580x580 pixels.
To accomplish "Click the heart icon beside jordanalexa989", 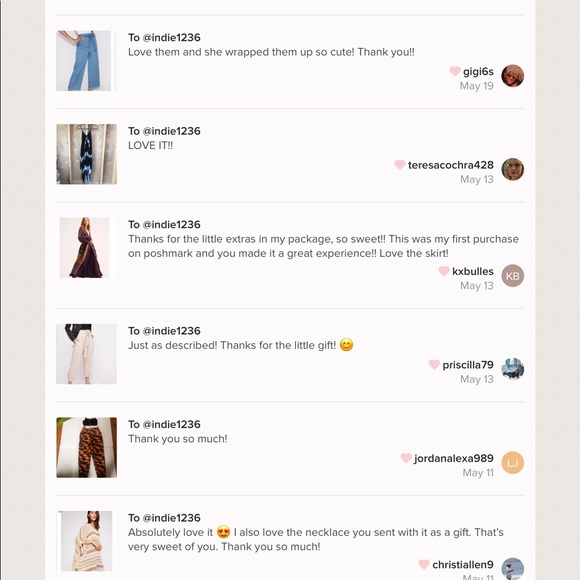I will tap(406, 458).
